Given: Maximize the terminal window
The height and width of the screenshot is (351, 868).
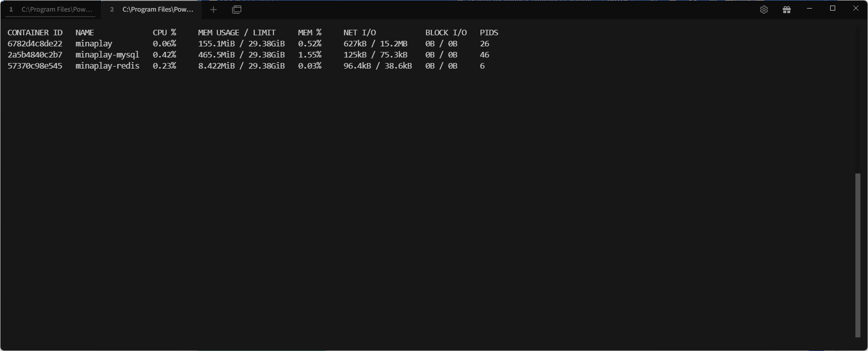Looking at the screenshot, I should pyautogui.click(x=833, y=9).
